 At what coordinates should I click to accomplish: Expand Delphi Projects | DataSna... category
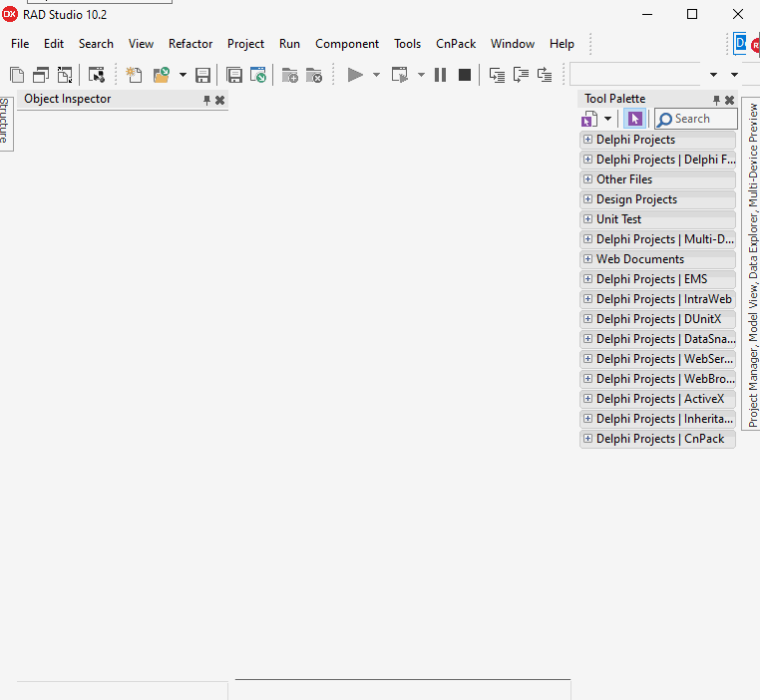click(587, 339)
